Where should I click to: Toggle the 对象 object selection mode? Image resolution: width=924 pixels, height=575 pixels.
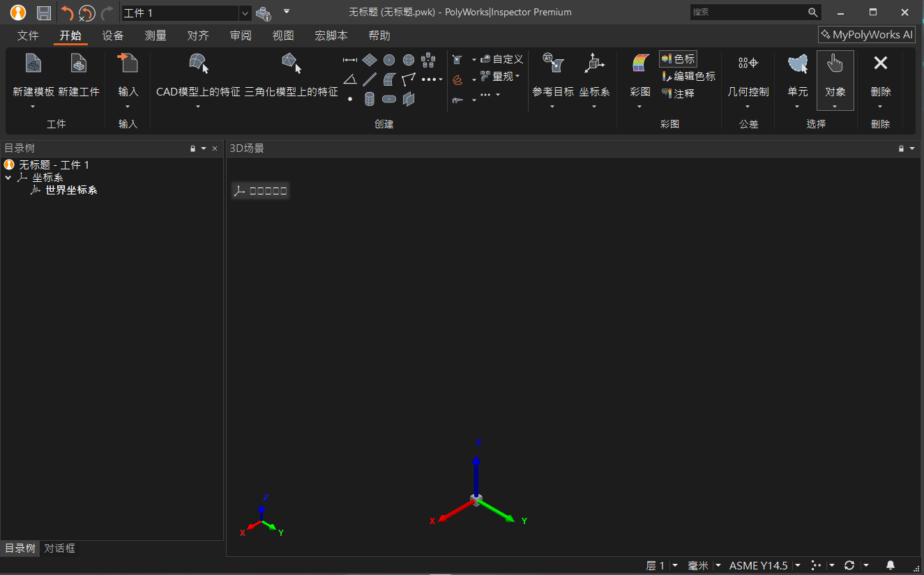pos(835,79)
